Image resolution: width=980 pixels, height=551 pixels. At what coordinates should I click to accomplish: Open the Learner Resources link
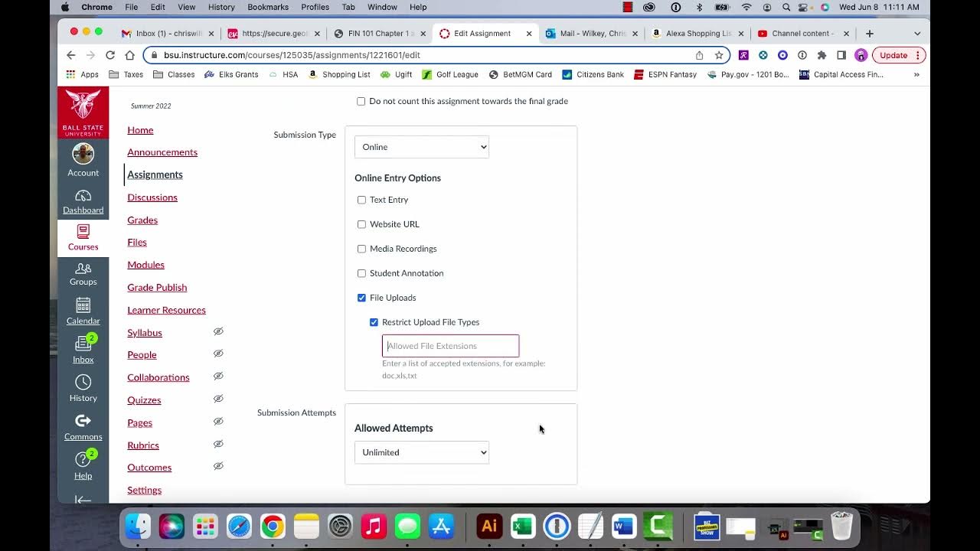click(x=166, y=310)
